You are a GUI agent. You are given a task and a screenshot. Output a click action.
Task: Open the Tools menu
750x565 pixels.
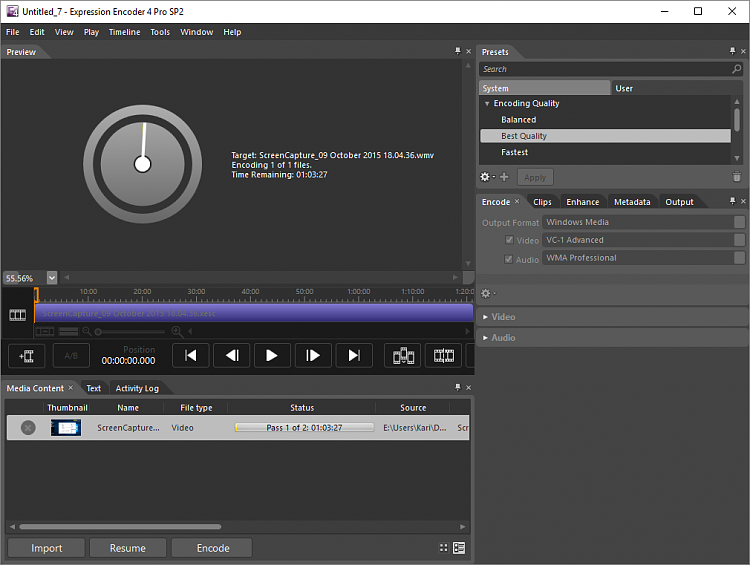pos(160,32)
